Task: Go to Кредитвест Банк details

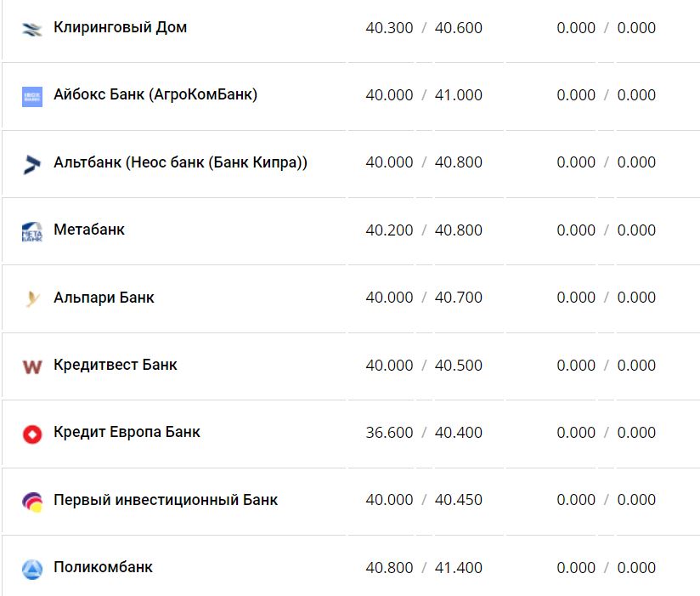Action: click(x=115, y=365)
